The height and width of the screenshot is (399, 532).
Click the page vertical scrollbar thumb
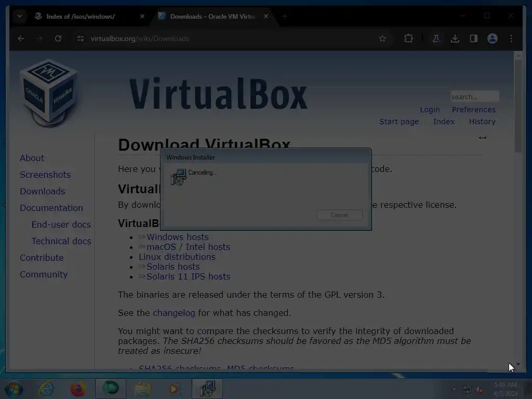518,107
